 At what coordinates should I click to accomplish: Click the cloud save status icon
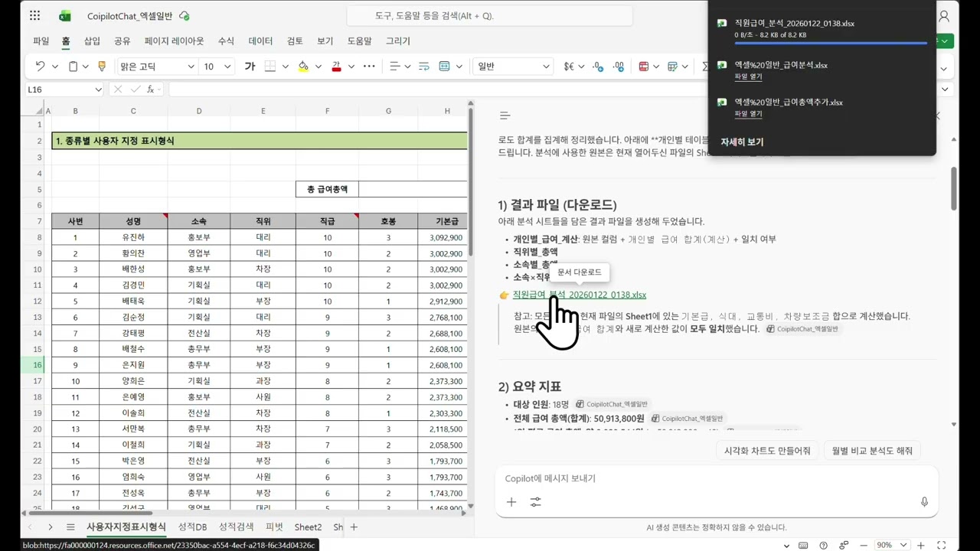point(184,16)
